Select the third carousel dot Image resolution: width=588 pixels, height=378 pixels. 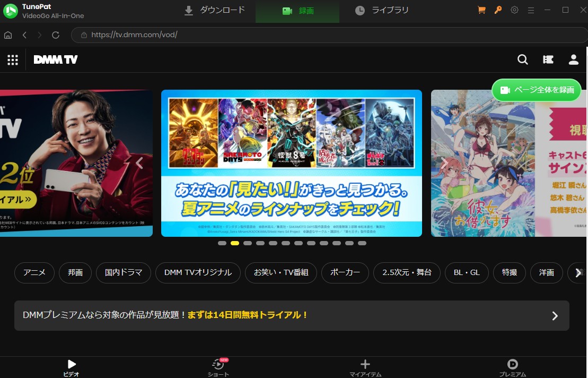[248, 243]
